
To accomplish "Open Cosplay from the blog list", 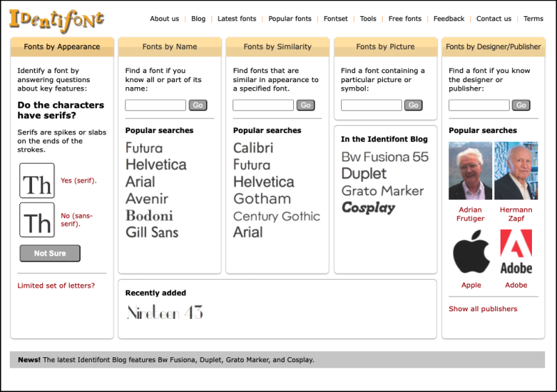I will 368,207.
